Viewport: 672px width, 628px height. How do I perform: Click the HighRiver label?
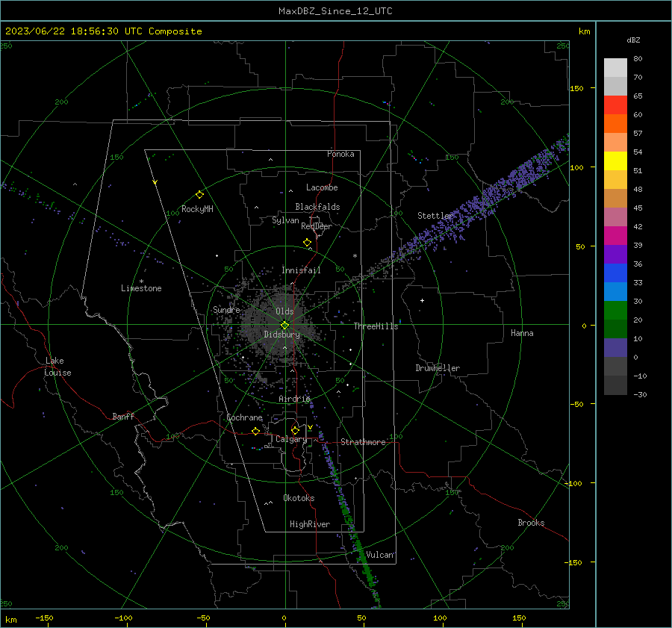[310, 524]
